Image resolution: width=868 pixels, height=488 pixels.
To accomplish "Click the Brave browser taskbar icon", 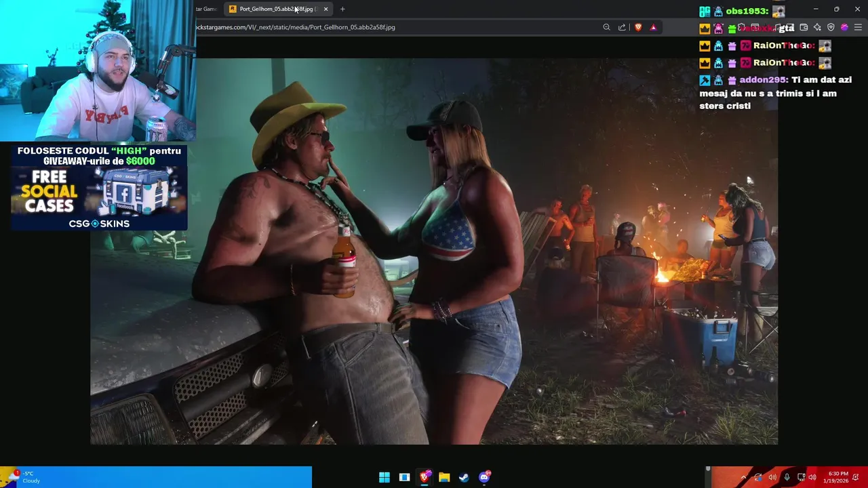I will [x=425, y=477].
